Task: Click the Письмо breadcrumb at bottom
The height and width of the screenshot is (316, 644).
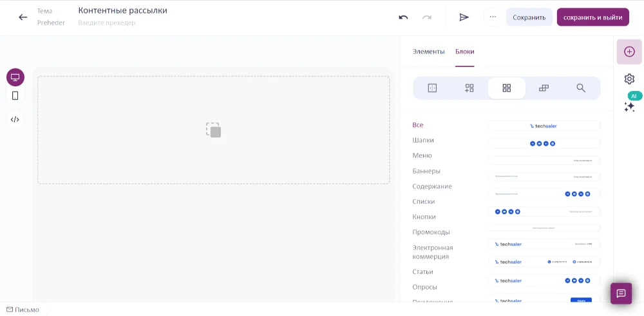Action: [23, 310]
